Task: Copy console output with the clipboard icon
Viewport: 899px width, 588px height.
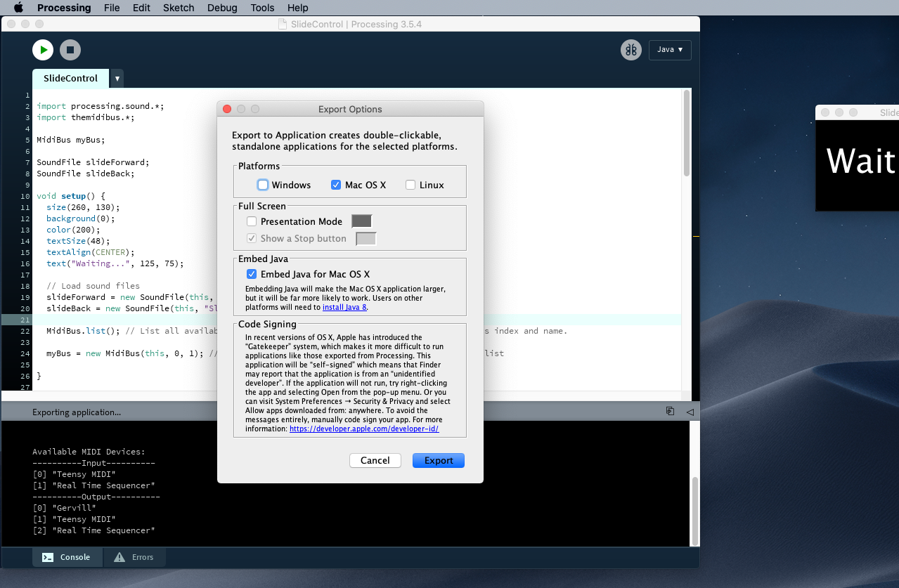Action: coord(671,412)
